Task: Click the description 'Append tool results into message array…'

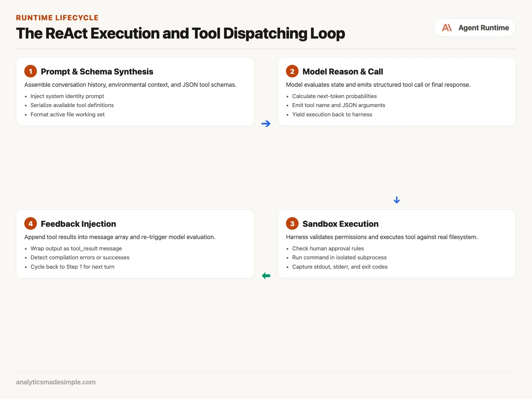Action: (120, 237)
